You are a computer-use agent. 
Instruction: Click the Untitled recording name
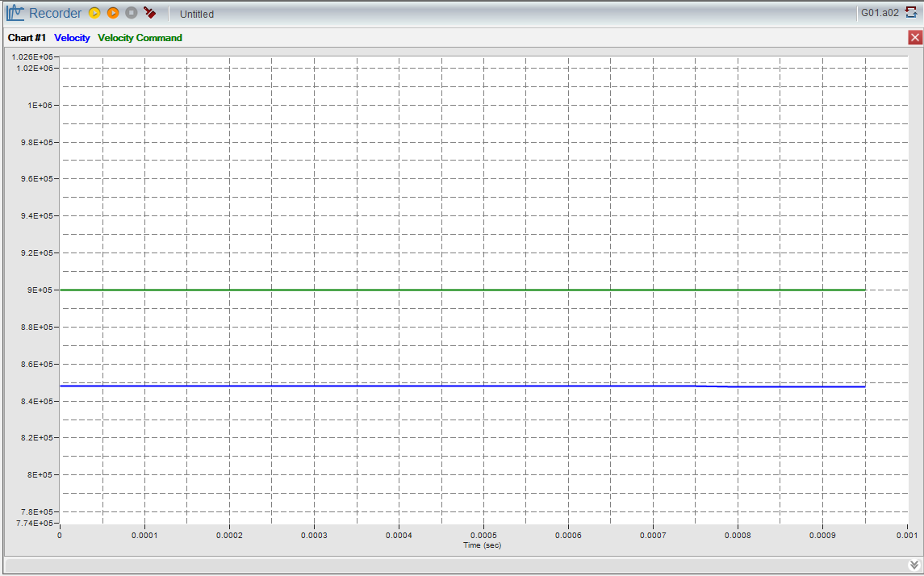coord(196,14)
